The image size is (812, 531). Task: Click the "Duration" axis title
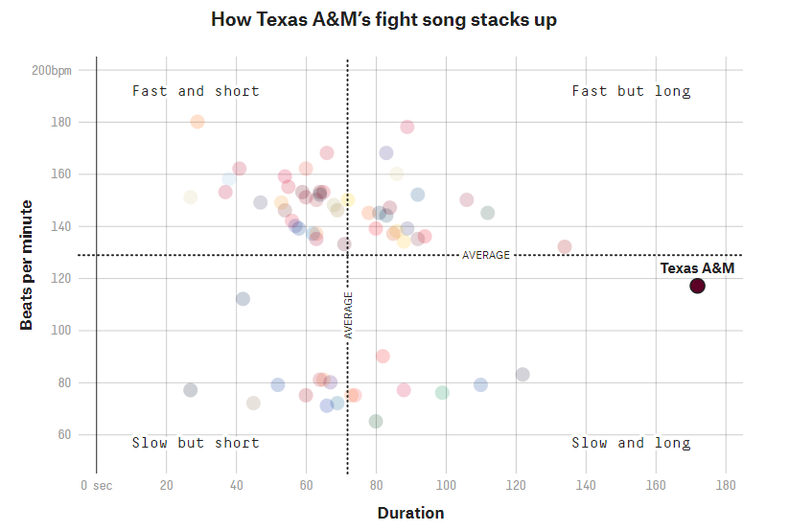pyautogui.click(x=410, y=513)
